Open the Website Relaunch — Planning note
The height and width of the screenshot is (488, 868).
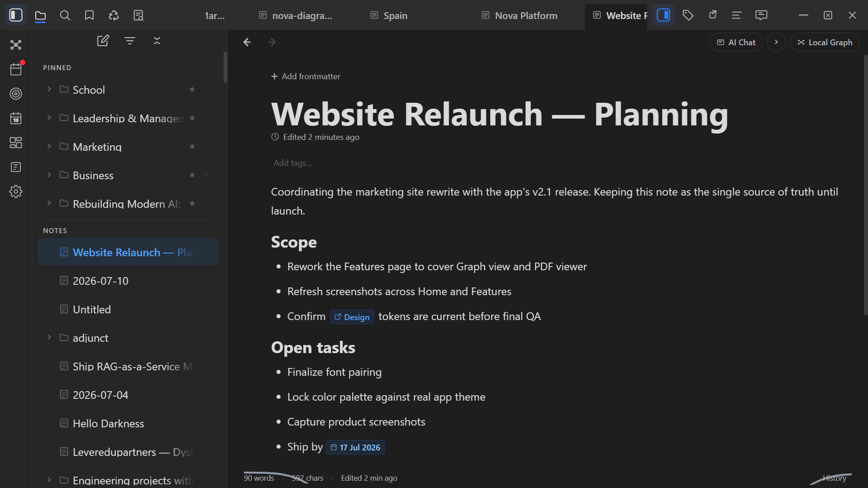[128, 252]
